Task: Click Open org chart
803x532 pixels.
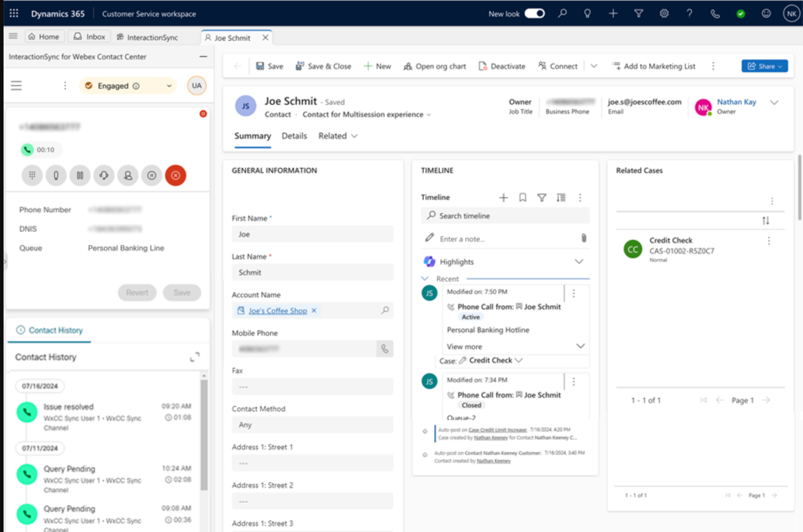Action: pos(435,66)
